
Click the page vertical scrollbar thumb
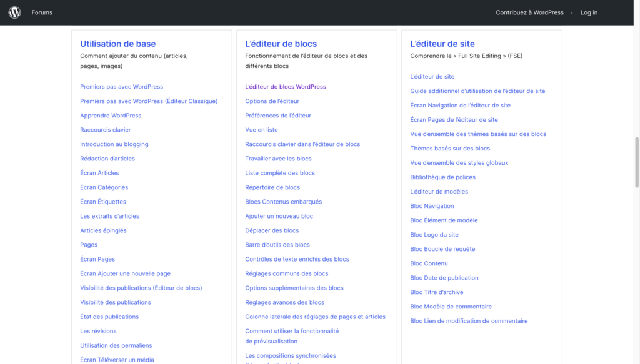637,162
